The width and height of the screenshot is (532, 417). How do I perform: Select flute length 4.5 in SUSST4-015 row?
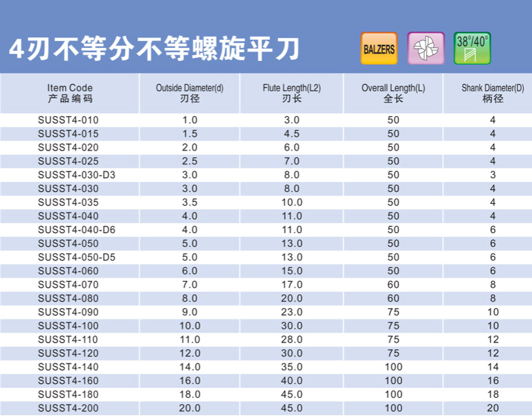pos(291,134)
